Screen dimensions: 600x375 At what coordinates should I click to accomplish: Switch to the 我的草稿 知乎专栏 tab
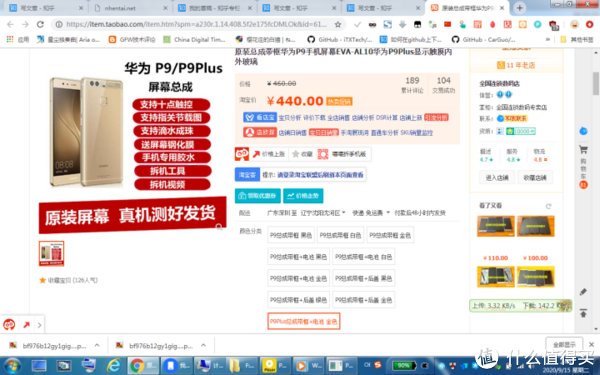click(214, 8)
